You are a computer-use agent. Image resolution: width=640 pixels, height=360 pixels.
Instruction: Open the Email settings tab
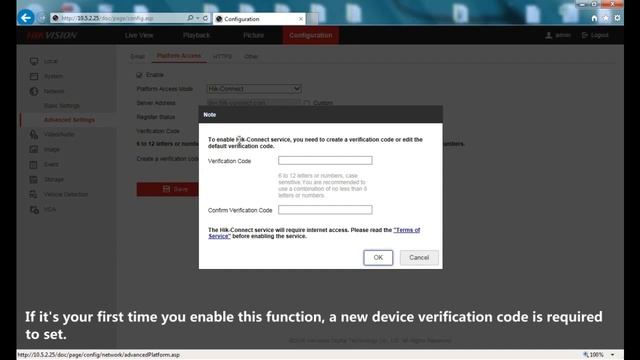pos(138,57)
